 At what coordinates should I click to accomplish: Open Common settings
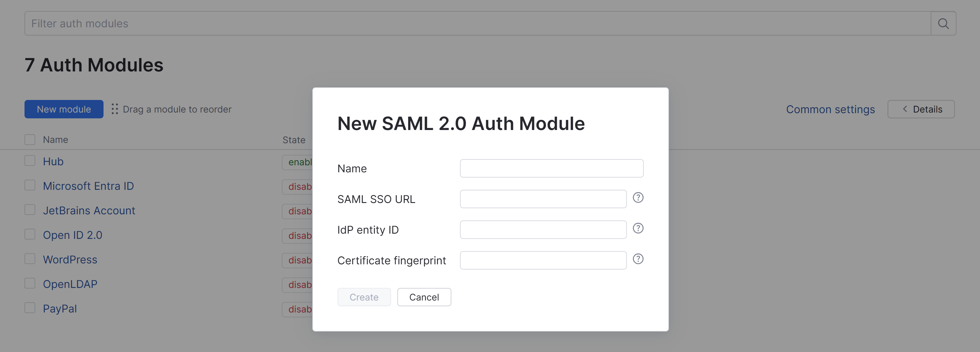pyautogui.click(x=831, y=109)
